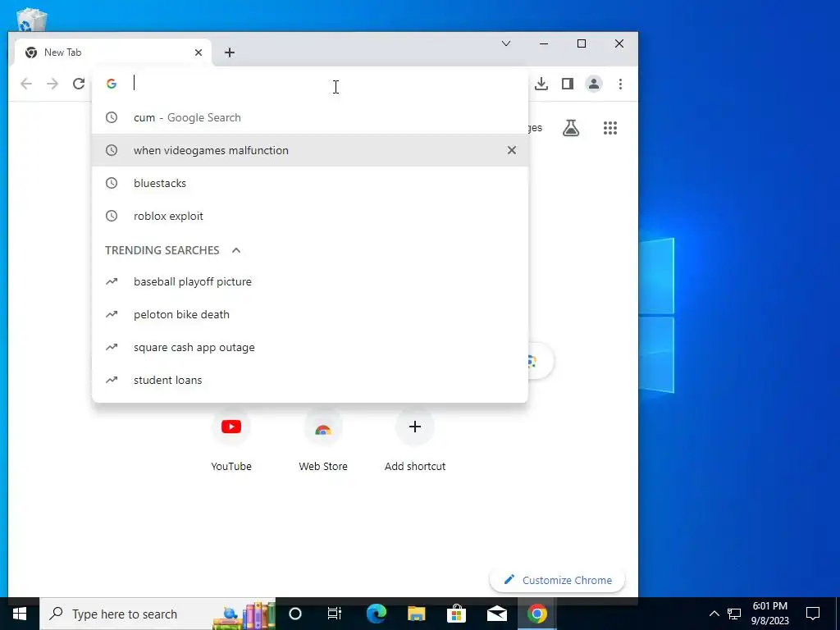This screenshot has width=840, height=630.
Task: Open the Recycle Bin desktop icon
Action: (x=32, y=20)
